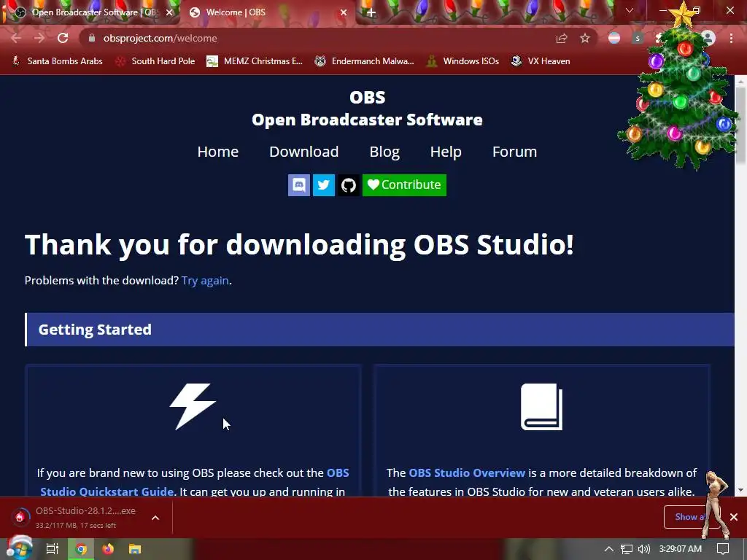Click the Try again download link
The image size is (747, 560).
click(205, 281)
